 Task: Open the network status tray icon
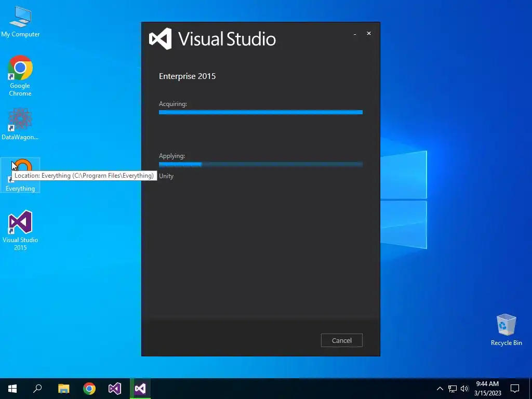[x=453, y=389]
